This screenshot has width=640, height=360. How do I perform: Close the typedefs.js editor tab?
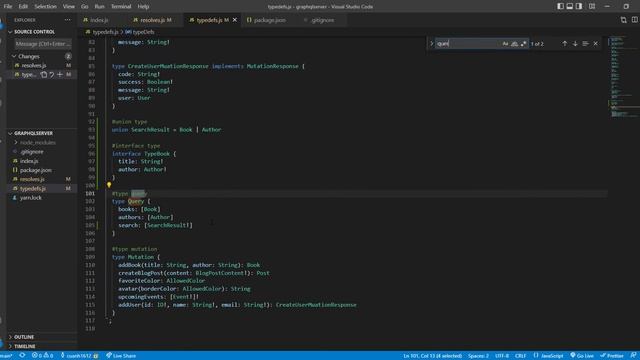coord(235,20)
